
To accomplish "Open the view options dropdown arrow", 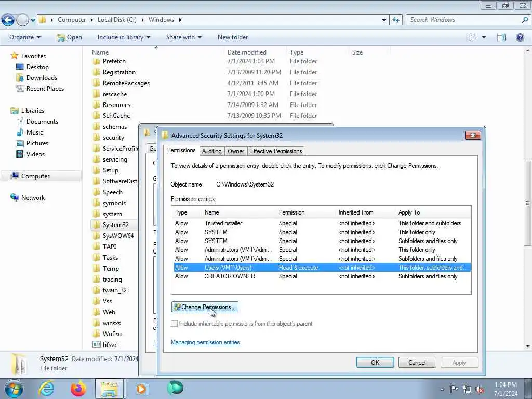I will (x=484, y=37).
